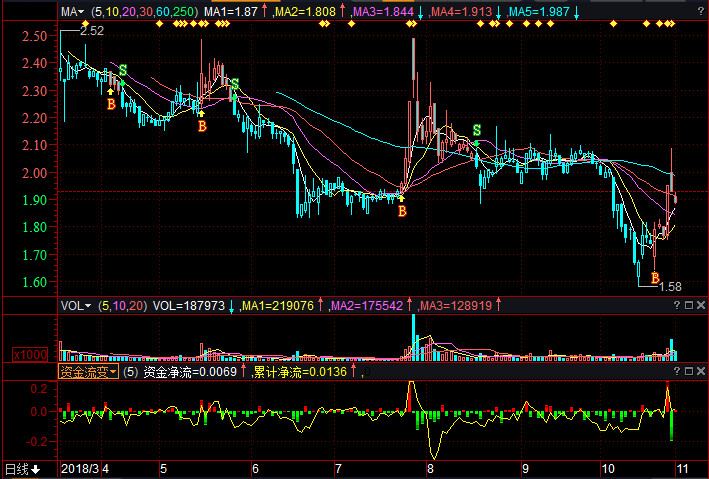Click the 累计净流=0.0136 label
Screen dimensions: 709x479
pos(300,372)
